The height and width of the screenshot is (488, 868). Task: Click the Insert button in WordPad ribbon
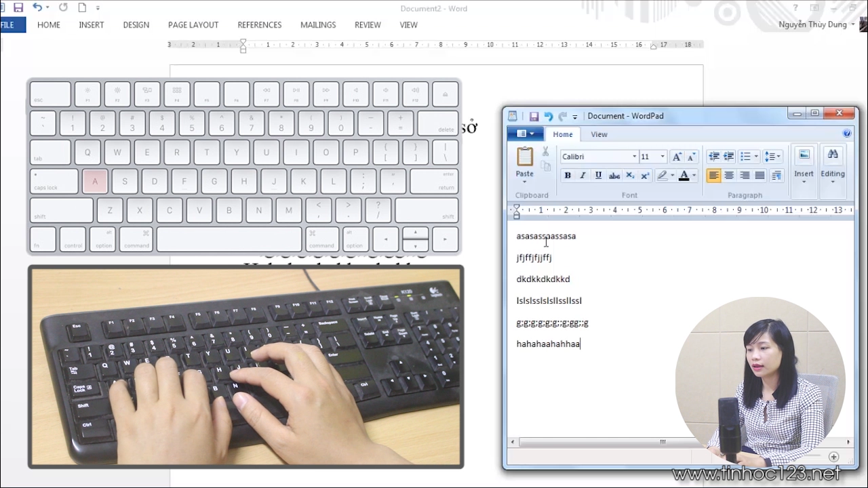pos(804,165)
